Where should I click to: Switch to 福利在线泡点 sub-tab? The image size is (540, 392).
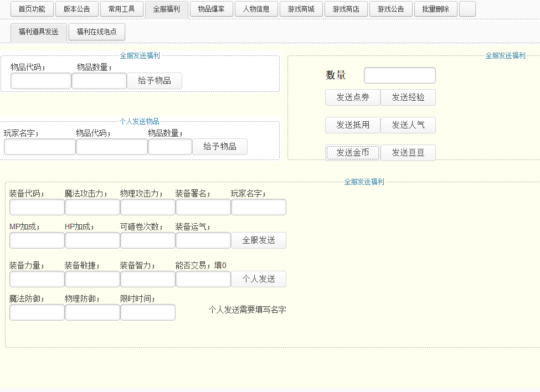(97, 32)
